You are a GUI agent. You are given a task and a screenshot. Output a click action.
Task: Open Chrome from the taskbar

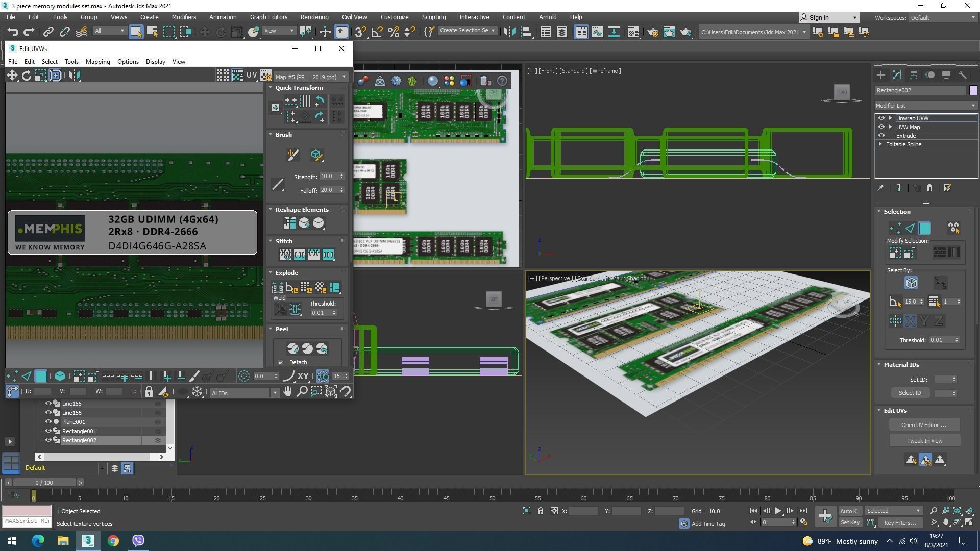click(113, 541)
